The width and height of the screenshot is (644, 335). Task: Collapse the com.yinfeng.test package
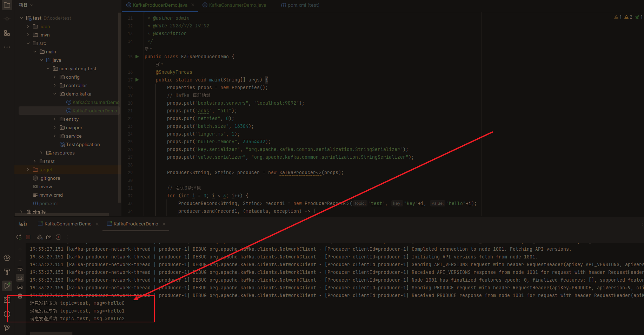48,68
